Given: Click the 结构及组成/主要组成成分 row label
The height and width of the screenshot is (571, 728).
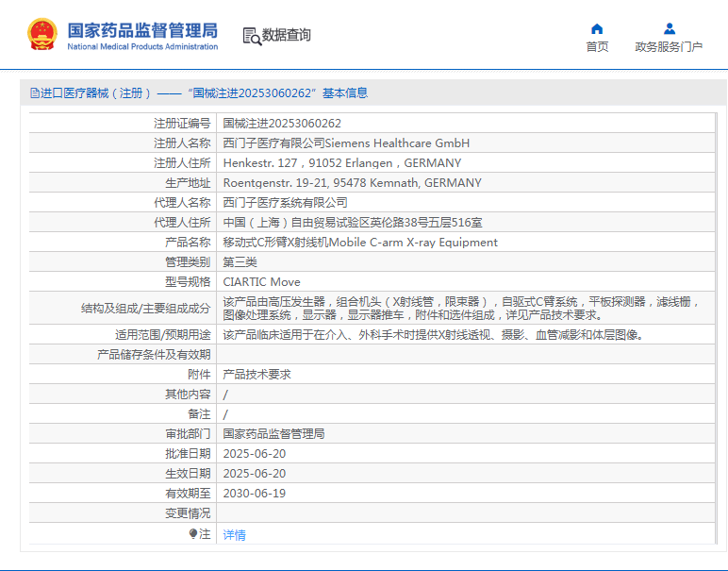Looking at the screenshot, I should (x=145, y=308).
